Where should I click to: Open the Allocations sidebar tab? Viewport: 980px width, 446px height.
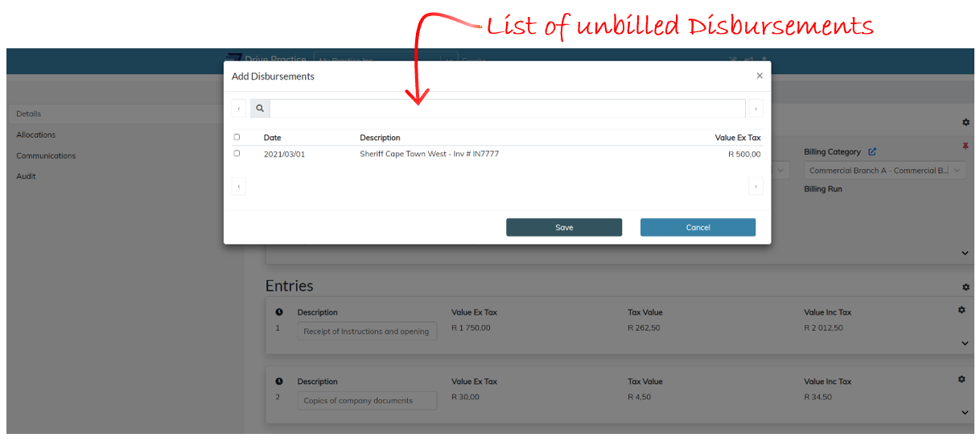[36, 134]
